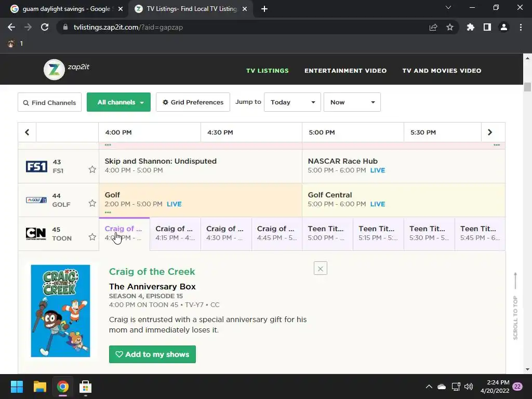Select the 5:15 PM Teen Titans episode
The height and width of the screenshot is (399, 532).
pos(378,234)
